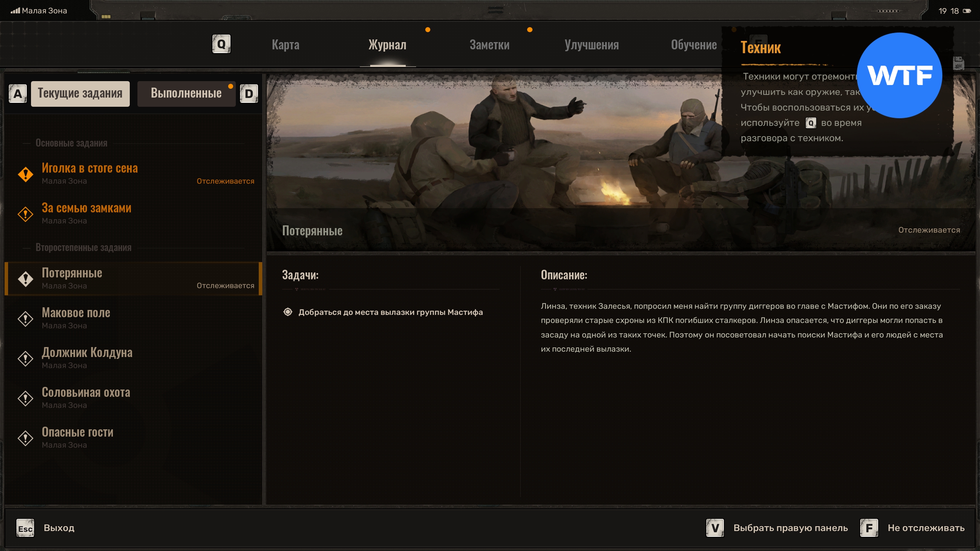Click the quest diamond icon for Маковое поле
980x551 pixels.
pyautogui.click(x=26, y=319)
